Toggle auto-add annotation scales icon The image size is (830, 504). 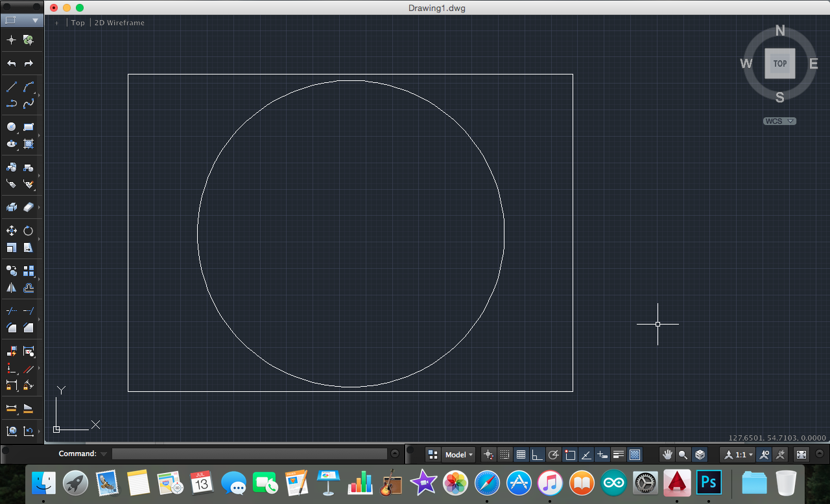[x=781, y=455]
